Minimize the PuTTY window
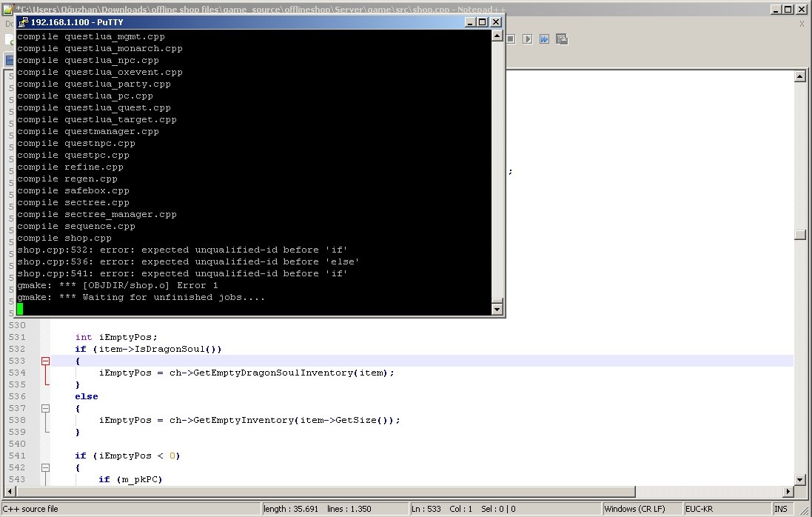 click(x=470, y=21)
